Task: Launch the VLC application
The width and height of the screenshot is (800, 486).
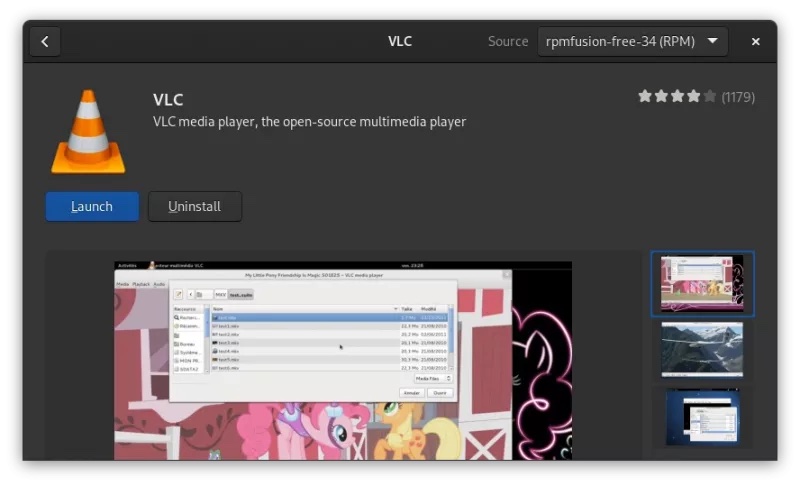Action: pyautogui.click(x=92, y=207)
